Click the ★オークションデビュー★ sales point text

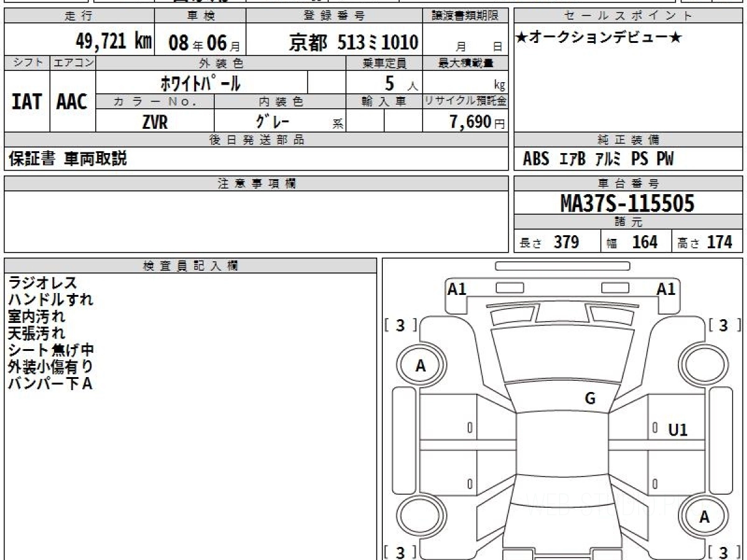[599, 38]
